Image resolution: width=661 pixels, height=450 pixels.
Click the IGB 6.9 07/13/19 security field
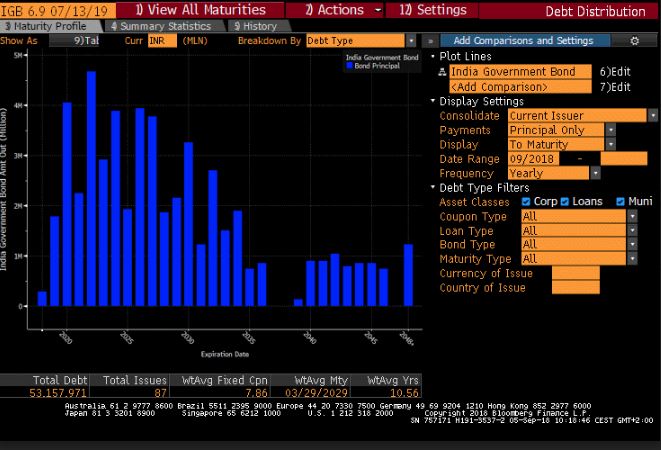coord(57,11)
